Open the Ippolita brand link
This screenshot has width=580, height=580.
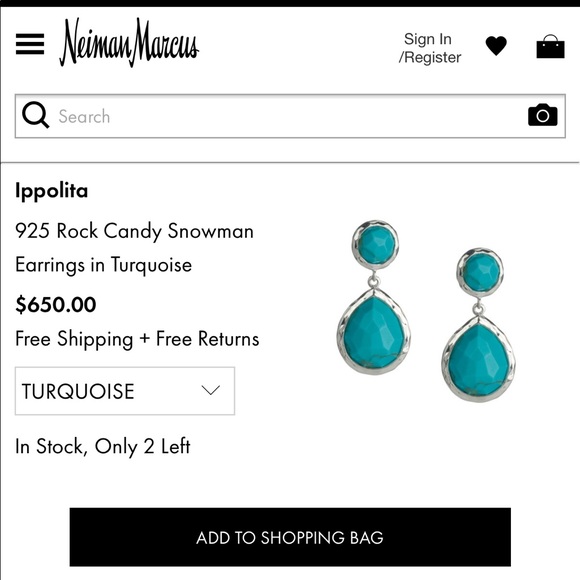pos(51,191)
